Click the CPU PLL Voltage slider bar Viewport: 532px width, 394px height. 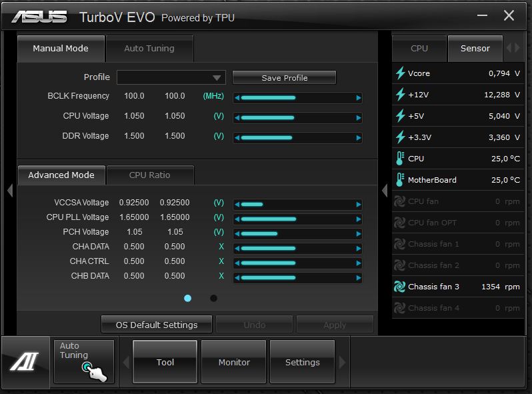point(297,219)
